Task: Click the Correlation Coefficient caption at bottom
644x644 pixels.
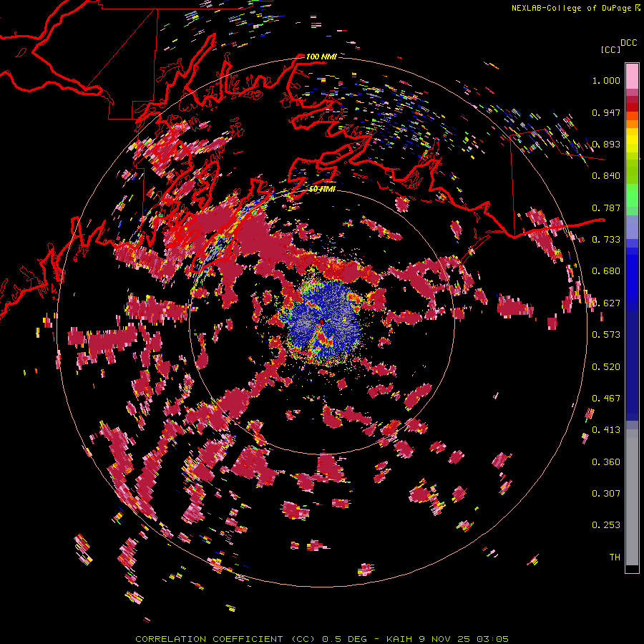Action: [322, 639]
